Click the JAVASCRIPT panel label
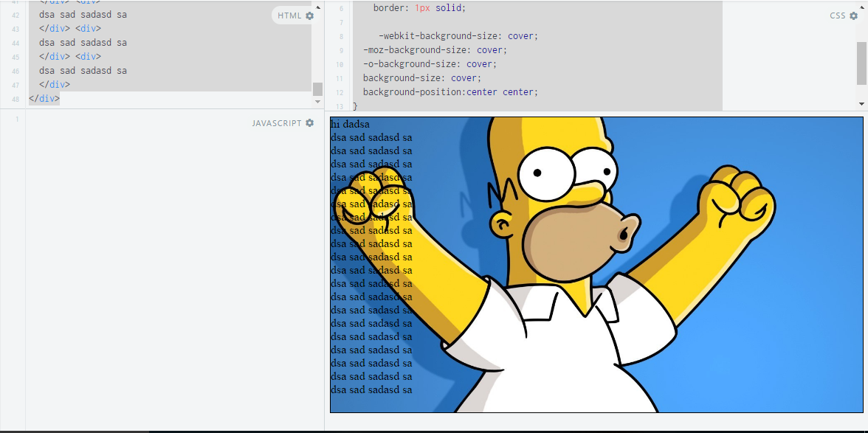Viewport: 868px width, 433px height. (277, 122)
